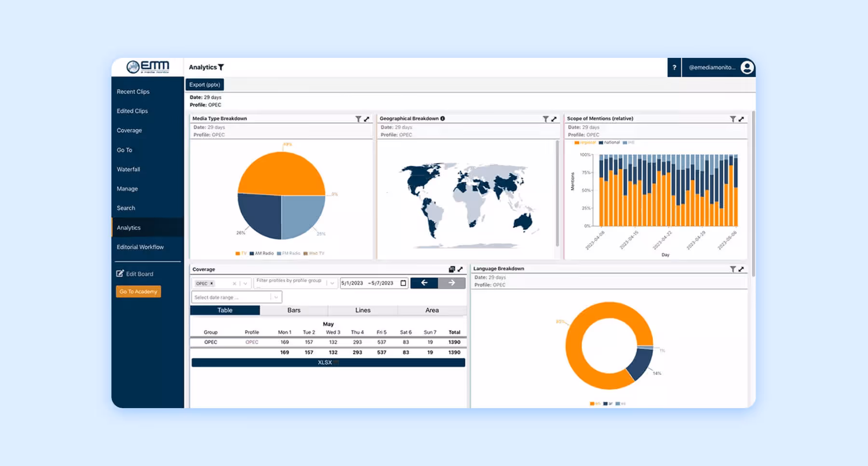Toggle national legend in Scope chart
868x466 pixels.
point(609,142)
